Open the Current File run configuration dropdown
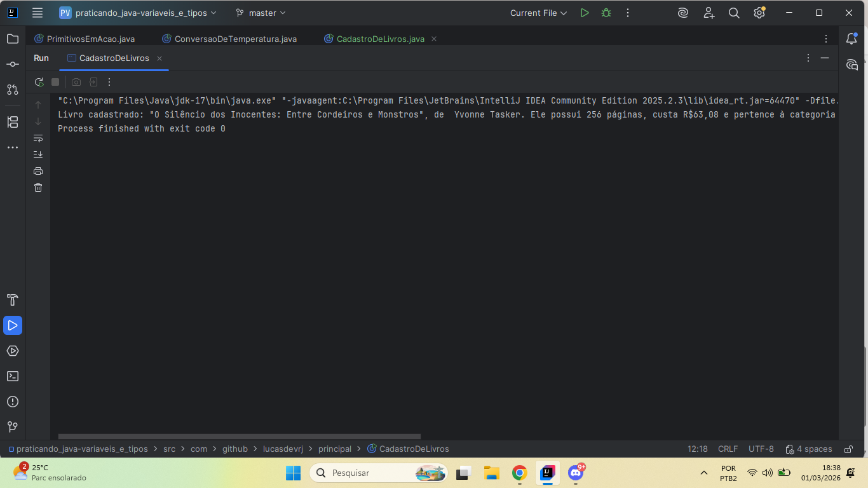Viewport: 868px width, 488px height. point(538,13)
